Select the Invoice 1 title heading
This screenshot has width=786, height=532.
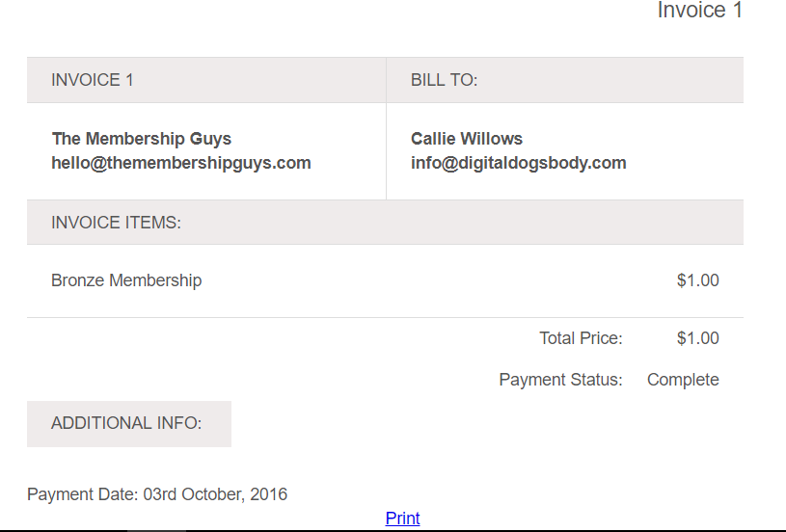click(x=700, y=11)
